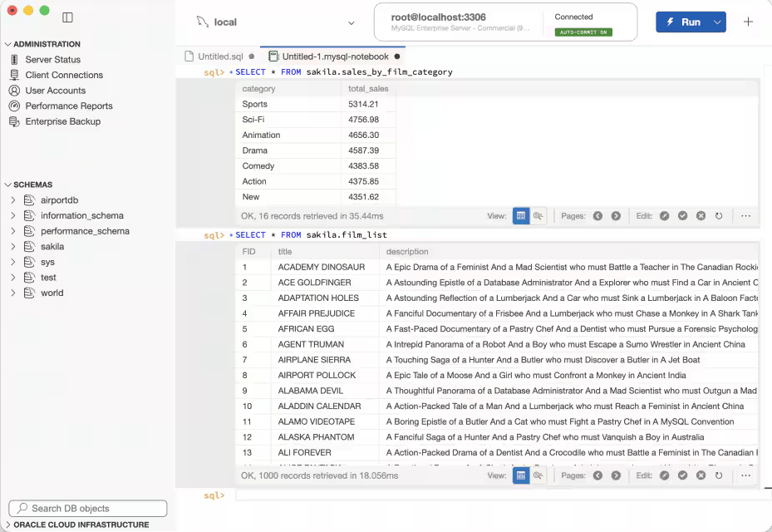
Task: Click the SELECT FROM sakila.sales_by_film_category query
Action: (x=344, y=72)
